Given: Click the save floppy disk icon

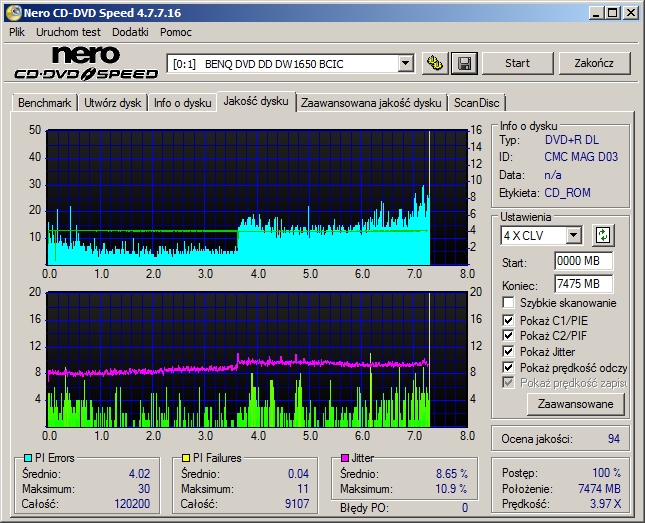Looking at the screenshot, I should pos(464,63).
